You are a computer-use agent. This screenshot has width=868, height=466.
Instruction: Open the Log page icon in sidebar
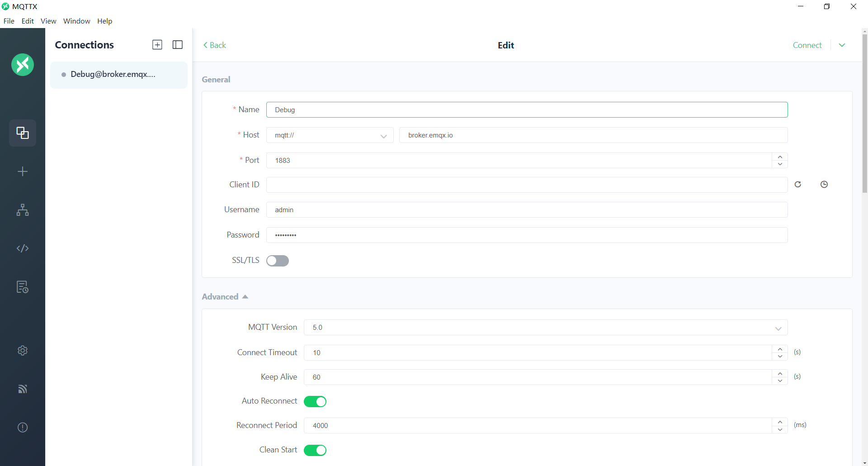click(23, 287)
